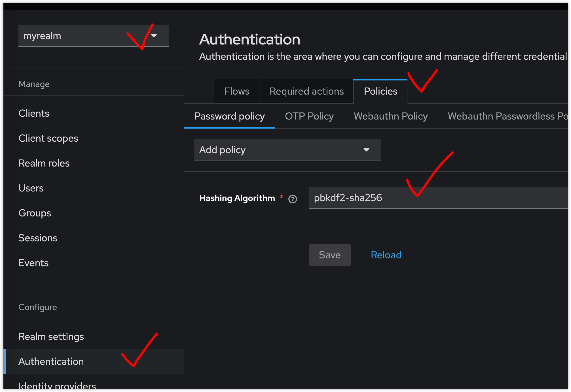This screenshot has height=392, width=571.
Task: Go to Clients in the sidebar
Action: (x=34, y=113)
